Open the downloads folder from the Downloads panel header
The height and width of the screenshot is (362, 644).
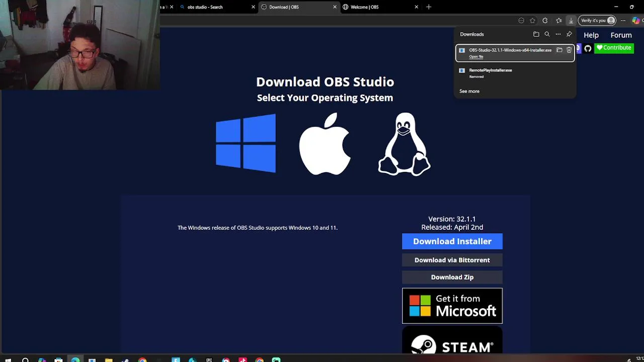coord(536,34)
